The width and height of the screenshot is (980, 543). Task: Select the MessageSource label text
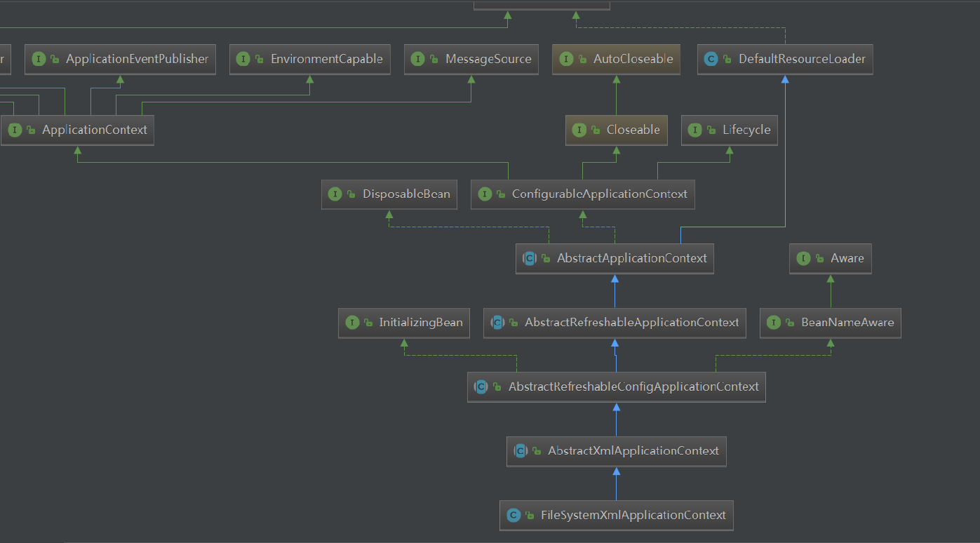pos(488,60)
